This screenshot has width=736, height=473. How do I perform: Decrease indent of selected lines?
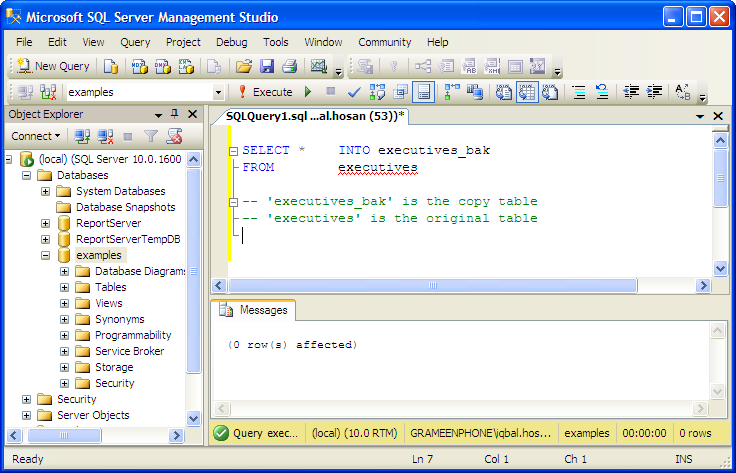point(631,92)
